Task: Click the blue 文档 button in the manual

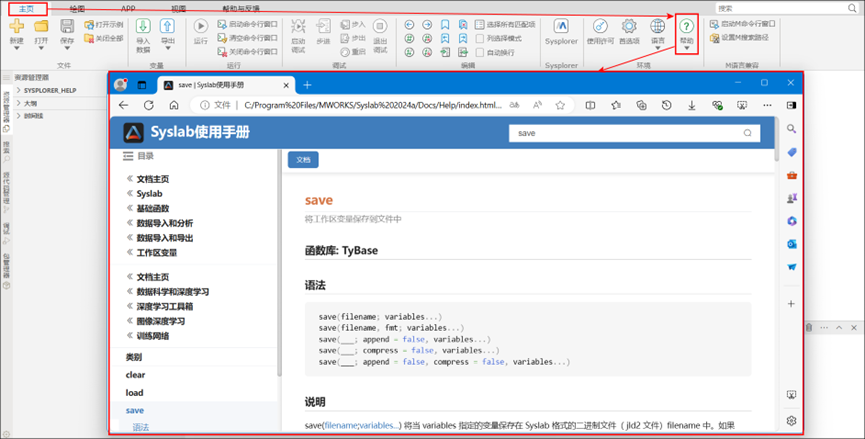Action: (303, 160)
